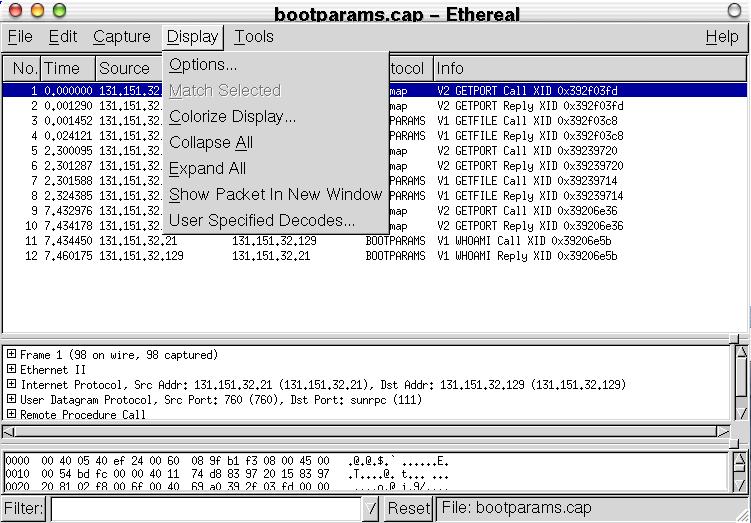Click the protocol tree scroll down arrow
Screen dimensions: 751x523
[741, 413]
